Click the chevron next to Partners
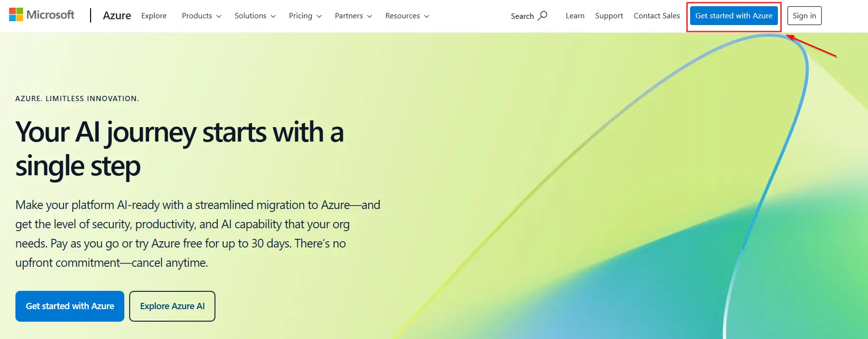 (370, 16)
